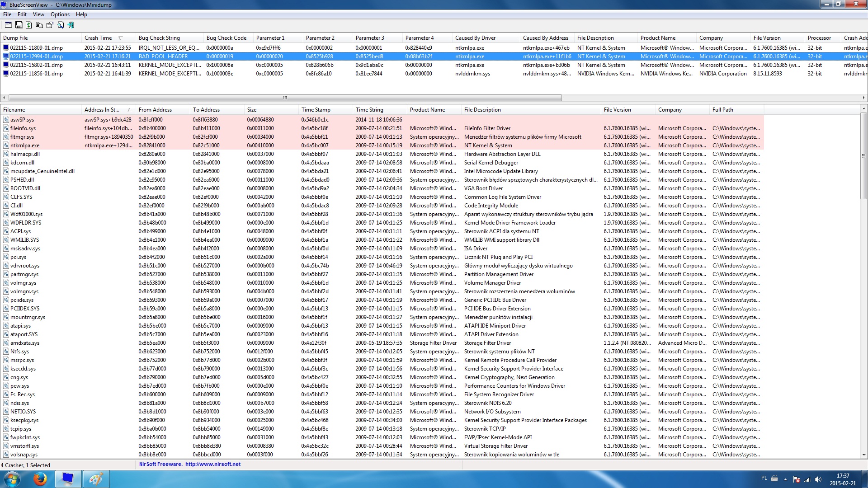The width and height of the screenshot is (868, 488).
Task: Click the lower pane vertical scrollbar thumb
Action: click(x=863, y=156)
